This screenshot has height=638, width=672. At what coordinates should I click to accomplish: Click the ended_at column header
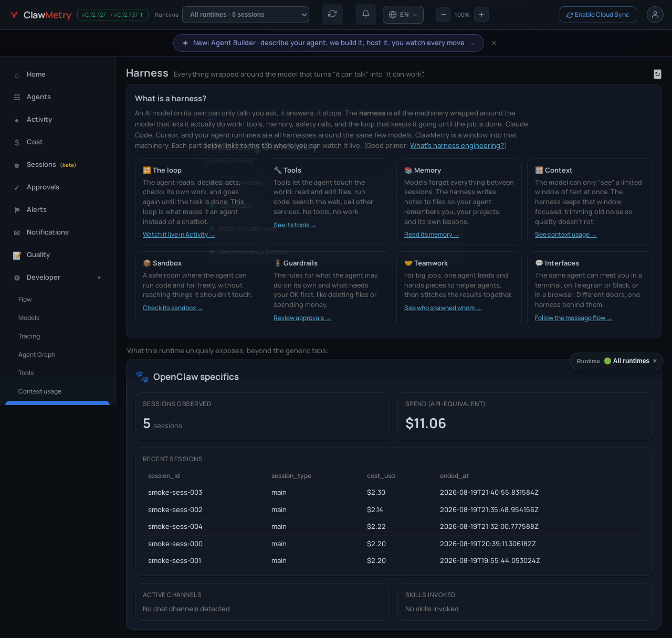point(455,476)
